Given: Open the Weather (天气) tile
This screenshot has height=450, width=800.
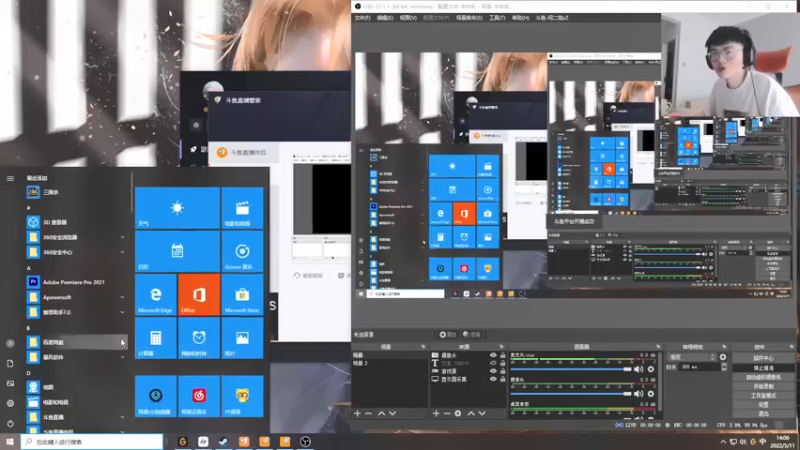Looking at the screenshot, I should pos(177,208).
